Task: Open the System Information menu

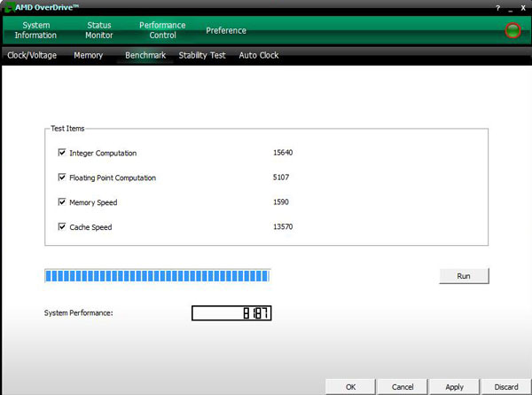Action: coord(35,30)
